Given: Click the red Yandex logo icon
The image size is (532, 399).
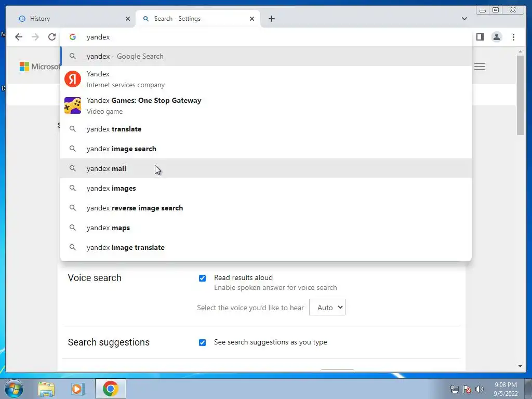Looking at the screenshot, I should pyautogui.click(x=73, y=79).
